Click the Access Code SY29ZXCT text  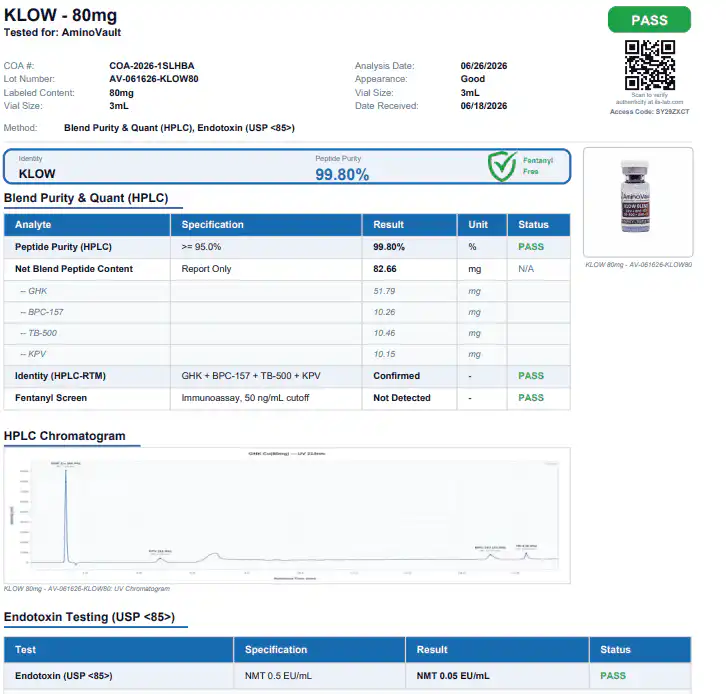tap(649, 112)
